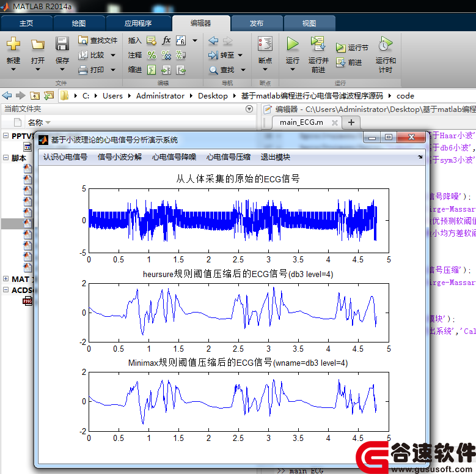
Task: Uncomment lines with the crossed % icon
Action: pos(166,55)
